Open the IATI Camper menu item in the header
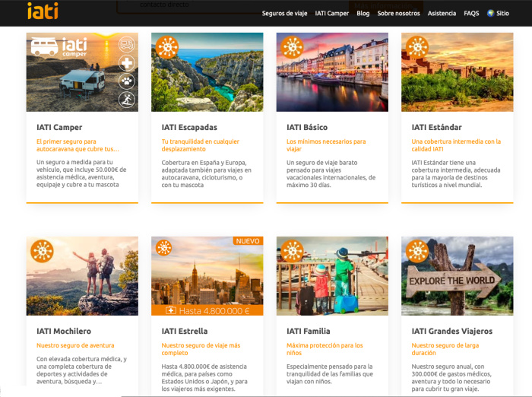The image size is (532, 397). [x=332, y=13]
